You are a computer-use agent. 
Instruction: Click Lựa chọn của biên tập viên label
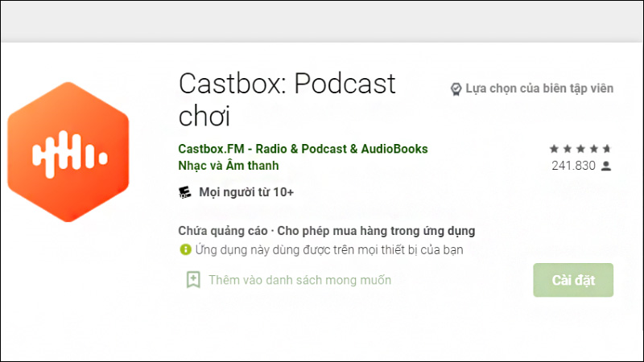pos(539,88)
